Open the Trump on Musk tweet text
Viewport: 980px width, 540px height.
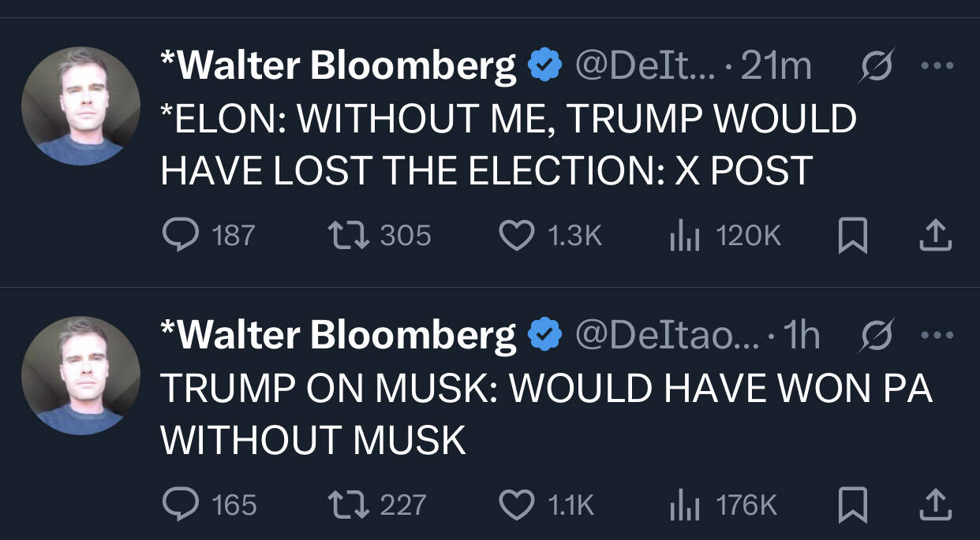pos(544,413)
